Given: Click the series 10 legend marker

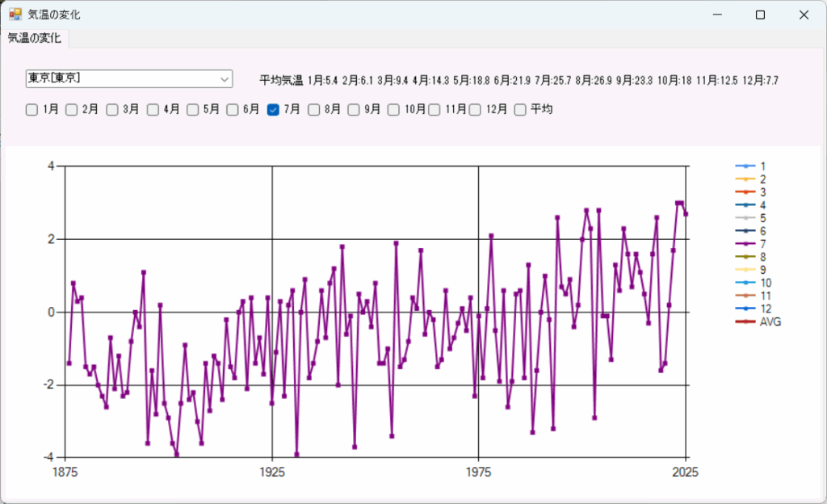Looking at the screenshot, I should tap(744, 283).
